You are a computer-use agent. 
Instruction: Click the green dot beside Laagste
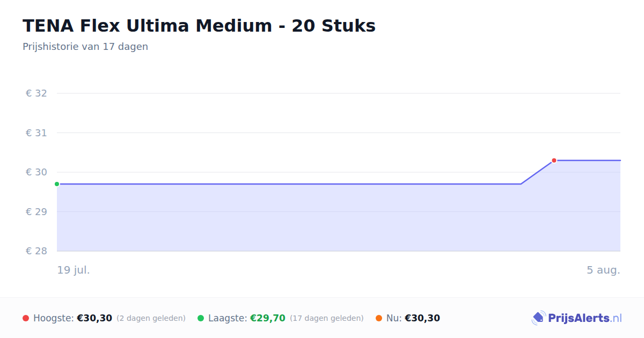pyautogui.click(x=201, y=318)
